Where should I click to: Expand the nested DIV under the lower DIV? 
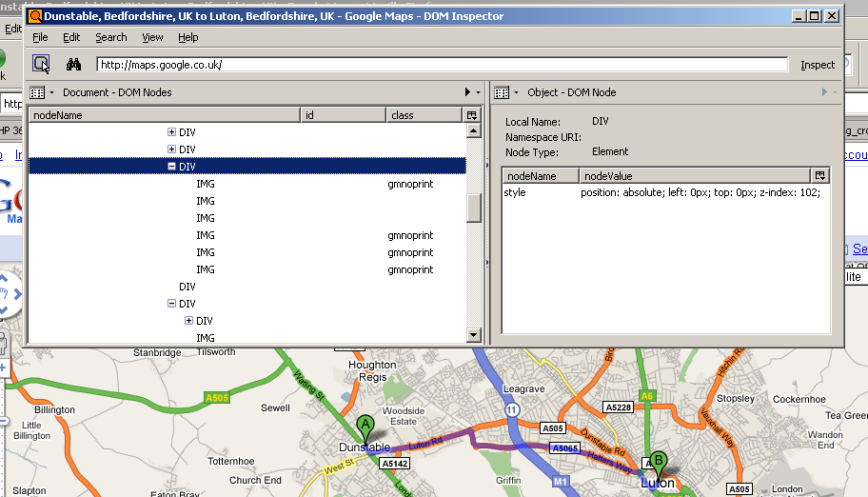coord(188,321)
